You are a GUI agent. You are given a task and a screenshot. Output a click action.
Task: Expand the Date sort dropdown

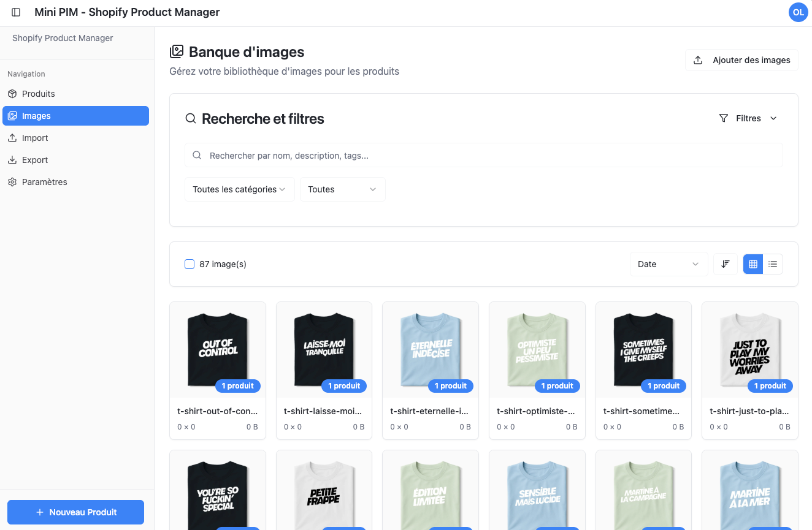[x=668, y=264]
